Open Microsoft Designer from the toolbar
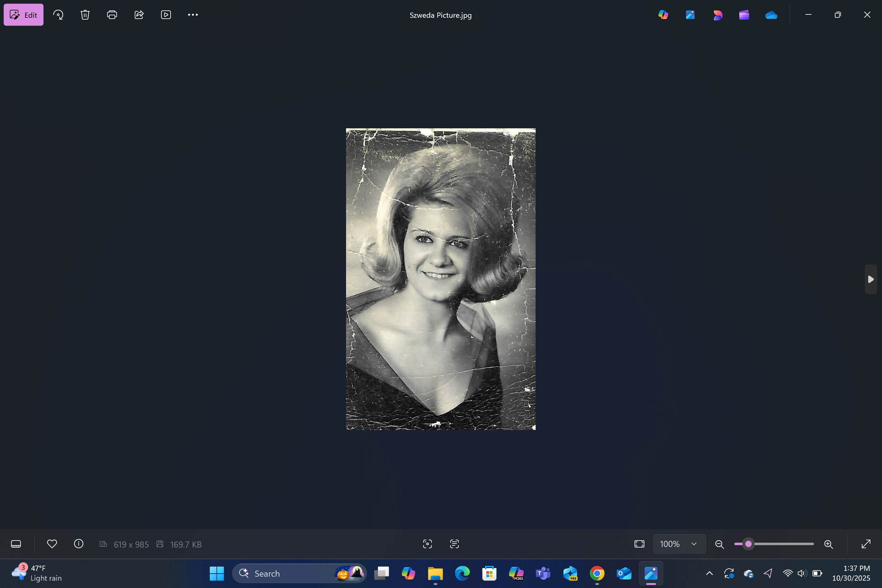Image resolution: width=882 pixels, height=588 pixels. click(x=717, y=15)
